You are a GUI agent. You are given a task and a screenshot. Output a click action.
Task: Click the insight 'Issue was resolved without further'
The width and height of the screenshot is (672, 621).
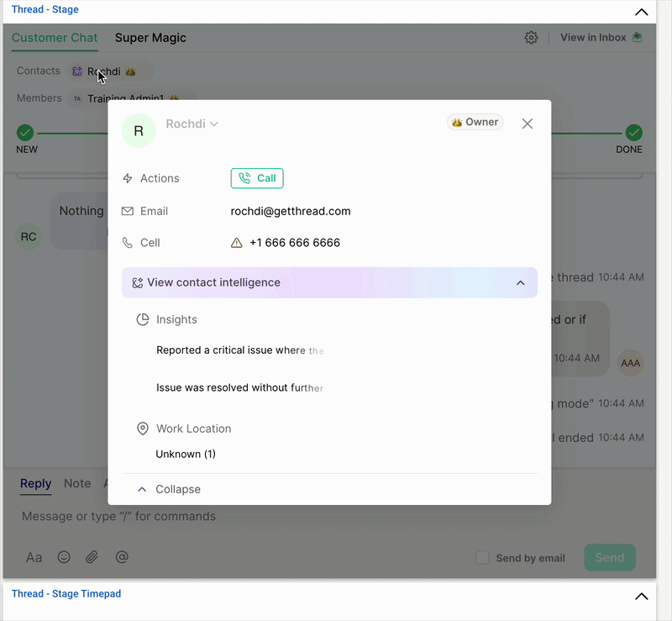tap(240, 387)
